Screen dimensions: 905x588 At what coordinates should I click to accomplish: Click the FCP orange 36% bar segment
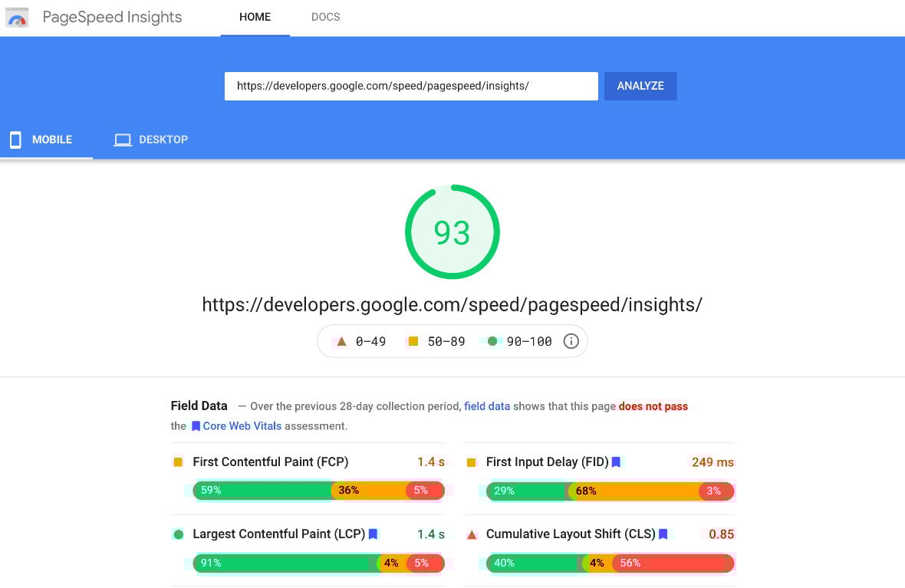pos(369,491)
